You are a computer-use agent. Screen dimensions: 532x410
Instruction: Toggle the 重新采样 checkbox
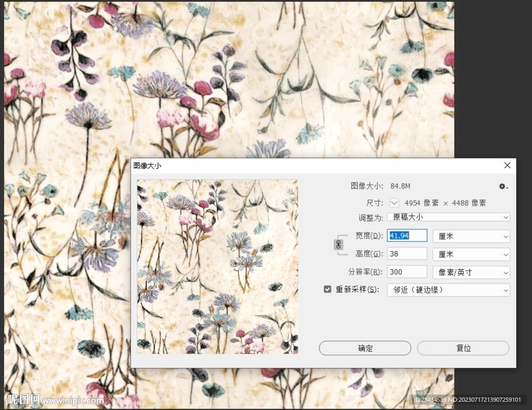[x=327, y=290]
